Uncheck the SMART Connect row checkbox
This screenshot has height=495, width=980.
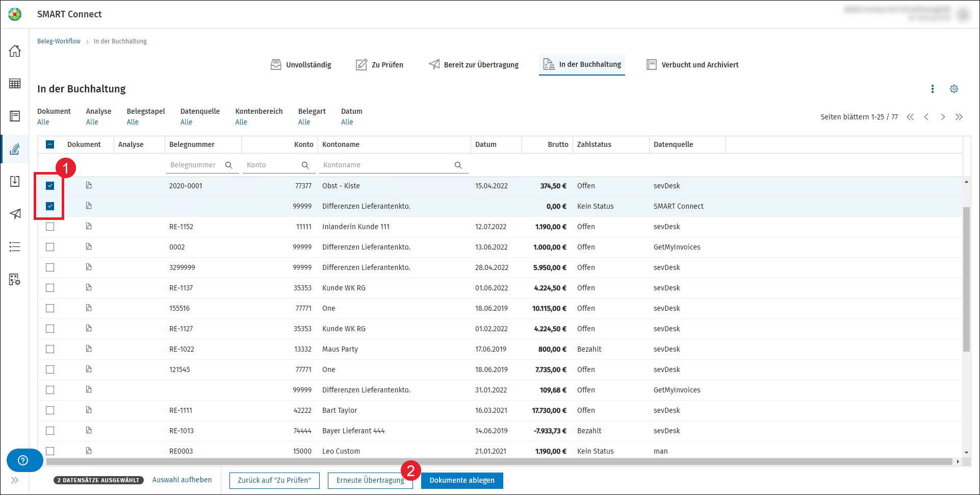tap(50, 206)
